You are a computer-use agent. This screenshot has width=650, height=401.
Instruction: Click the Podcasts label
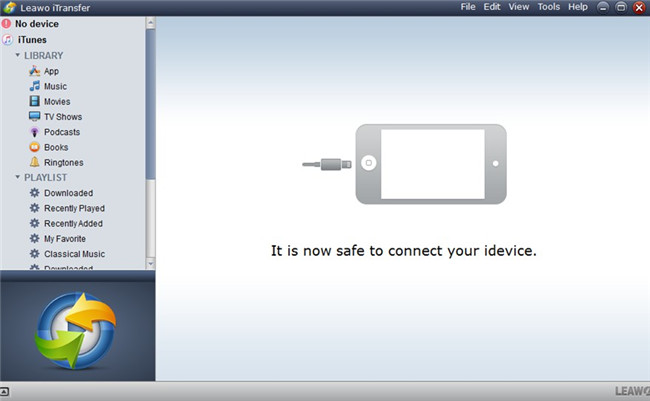tap(62, 132)
